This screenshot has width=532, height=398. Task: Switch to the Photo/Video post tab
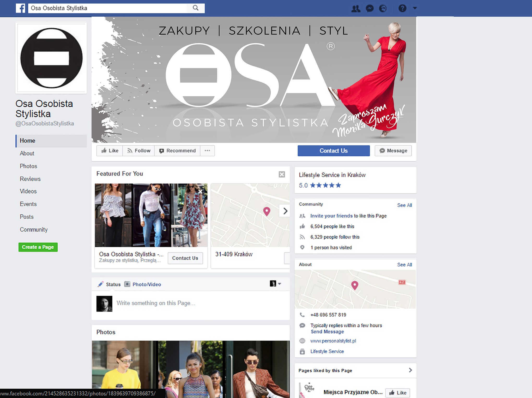click(x=147, y=284)
